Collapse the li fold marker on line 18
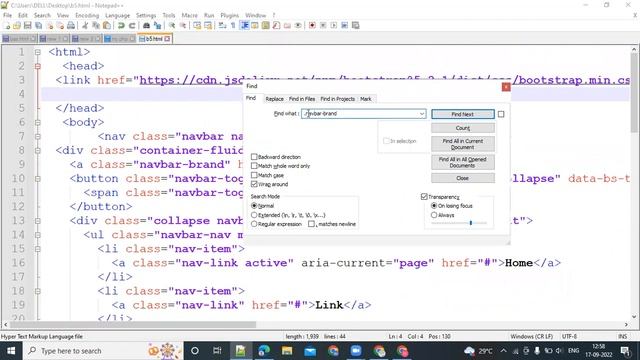 coord(38,291)
